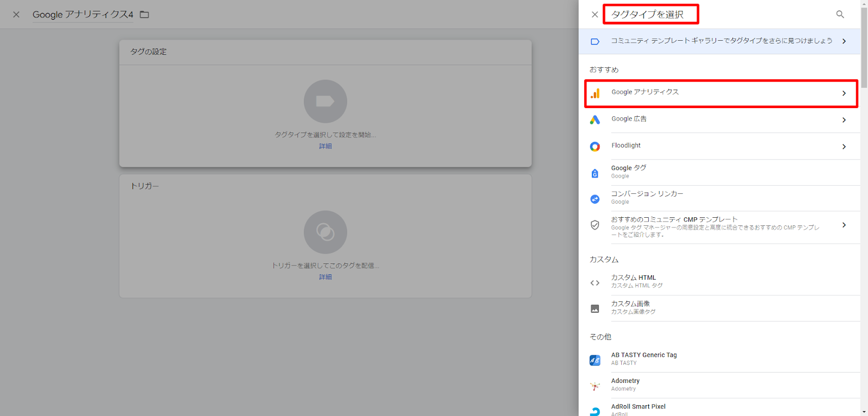Click the folder icon beside tag name
This screenshot has width=868, height=416.
(144, 15)
